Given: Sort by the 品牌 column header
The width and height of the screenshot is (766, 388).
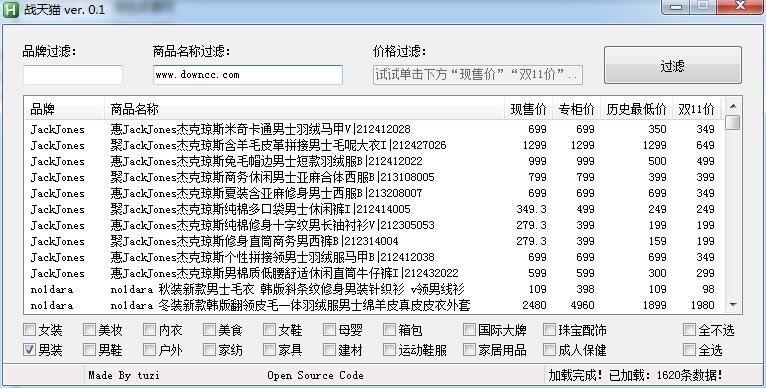Looking at the screenshot, I should 64,109.
